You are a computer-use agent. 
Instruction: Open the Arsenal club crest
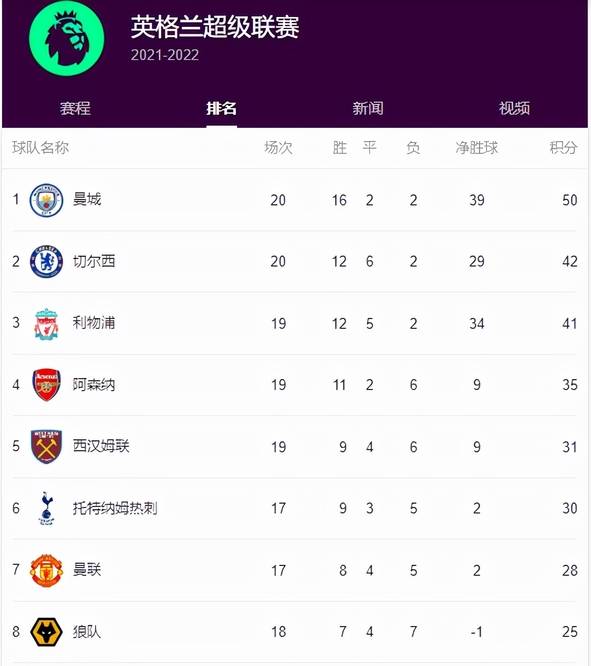(46, 385)
